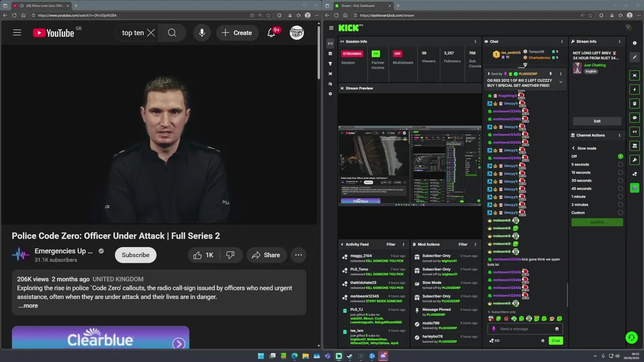The height and width of the screenshot is (362, 644).
Task: Click the pencil edit icon in right rail
Action: coord(634,57)
